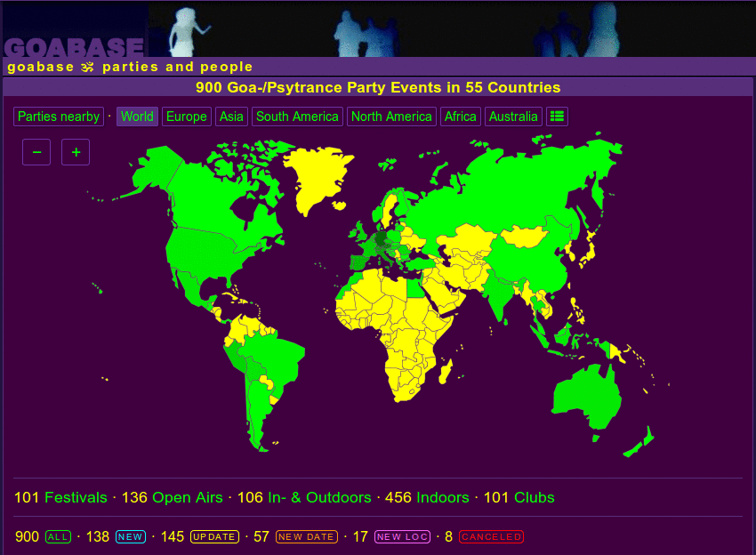Select the Australia tab

tap(513, 117)
